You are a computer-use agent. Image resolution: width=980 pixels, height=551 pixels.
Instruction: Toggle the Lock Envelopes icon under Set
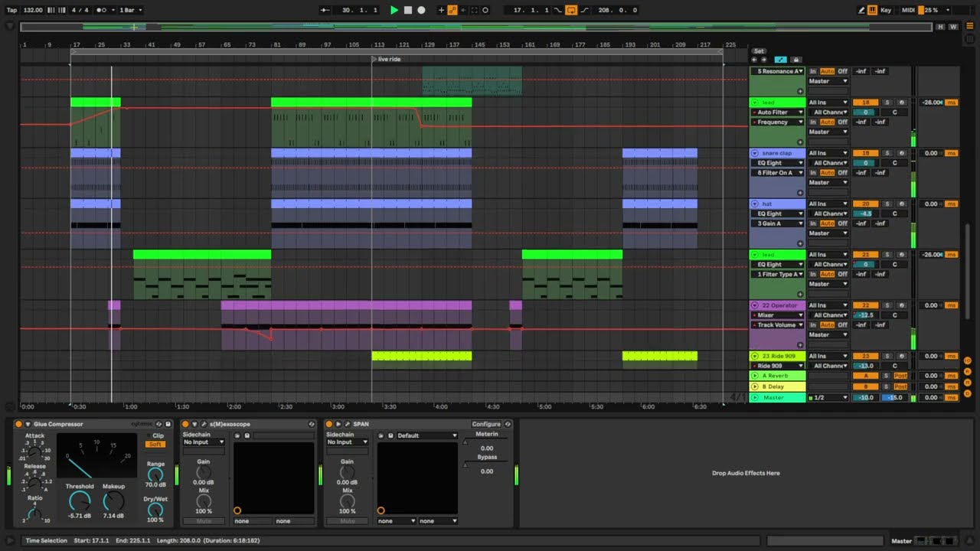coord(795,60)
